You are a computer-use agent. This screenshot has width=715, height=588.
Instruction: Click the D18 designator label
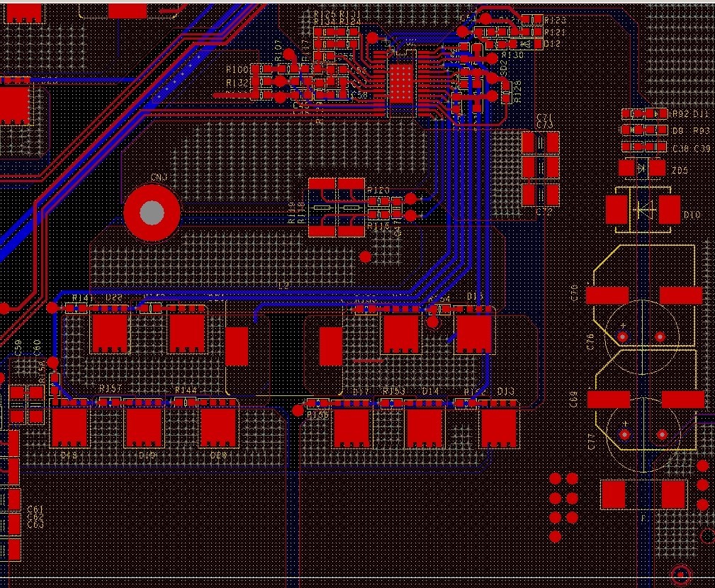pos(69,455)
